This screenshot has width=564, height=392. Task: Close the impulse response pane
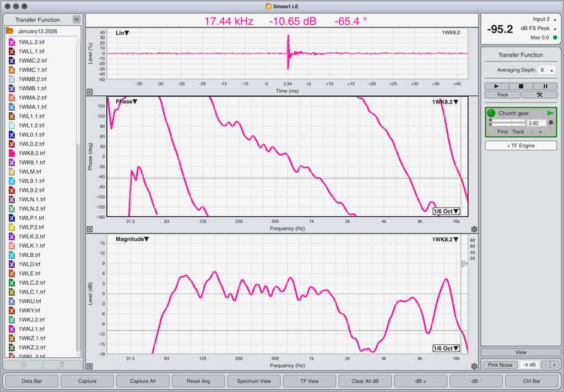[90, 92]
